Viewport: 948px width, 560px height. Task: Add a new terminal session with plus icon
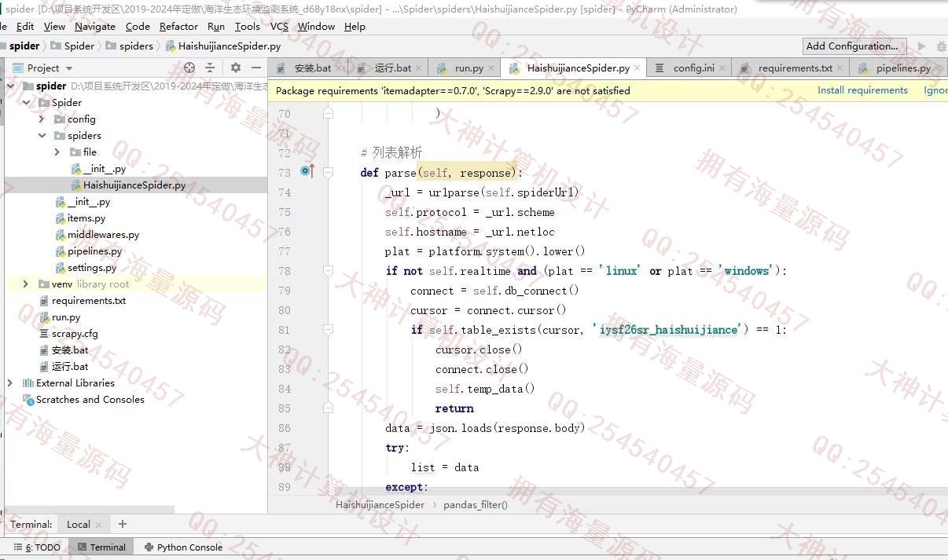coord(122,524)
